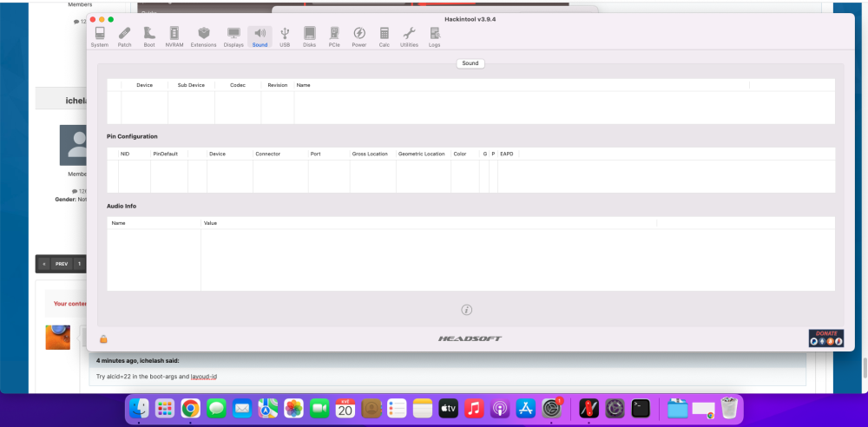Viewport: 868px width, 427px height.
Task: Open Launchpad from the Dock
Action: [x=164, y=409]
